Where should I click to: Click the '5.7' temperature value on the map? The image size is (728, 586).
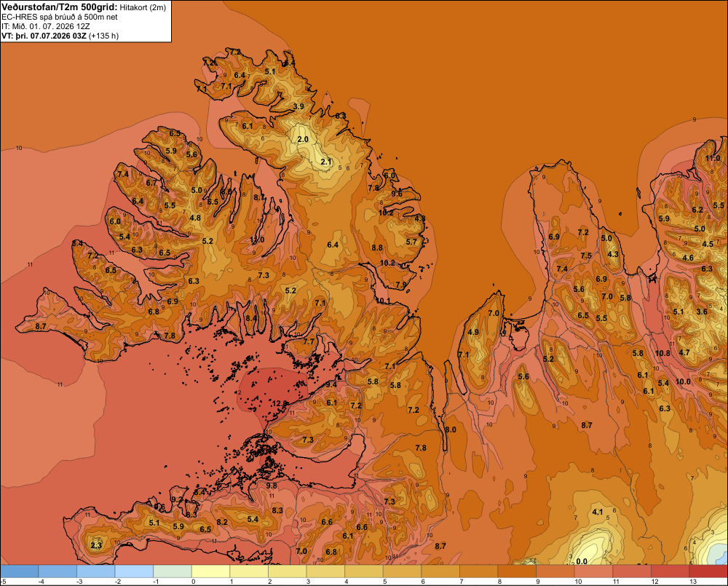[x=411, y=242]
